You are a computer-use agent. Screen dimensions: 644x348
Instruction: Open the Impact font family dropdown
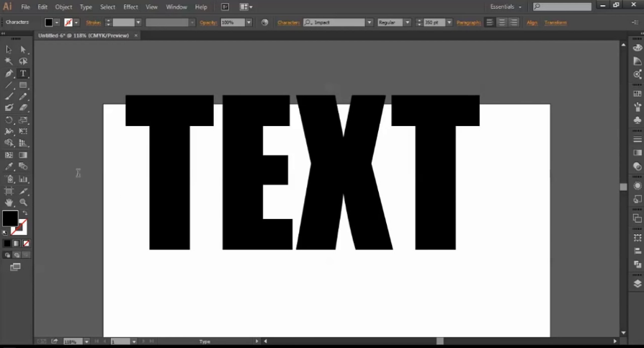click(x=370, y=22)
